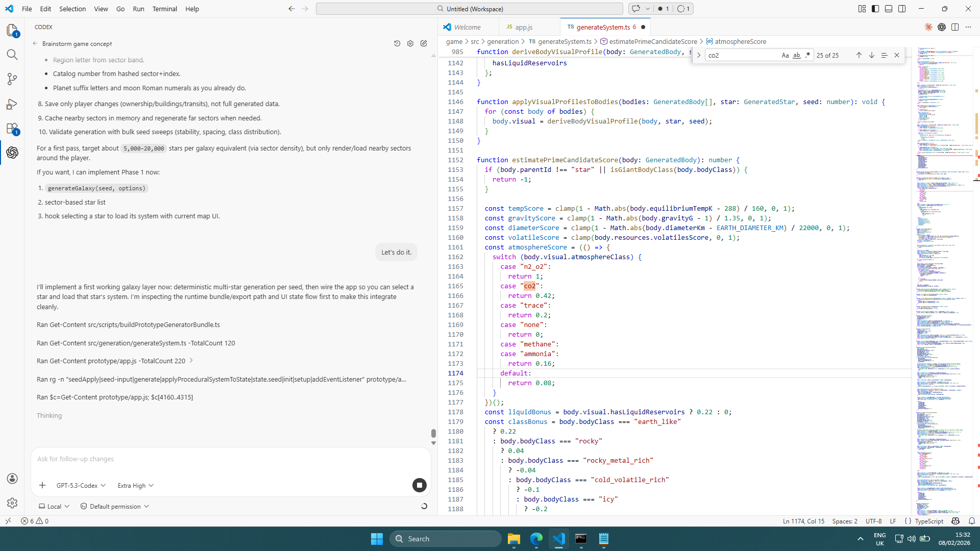Click the Codex chat history icon

tap(397, 44)
